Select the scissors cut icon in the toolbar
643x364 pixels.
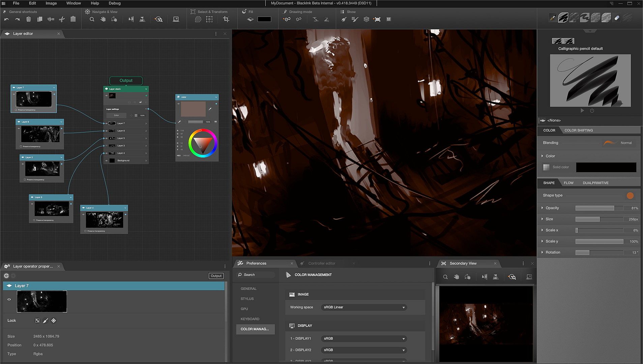tap(62, 20)
